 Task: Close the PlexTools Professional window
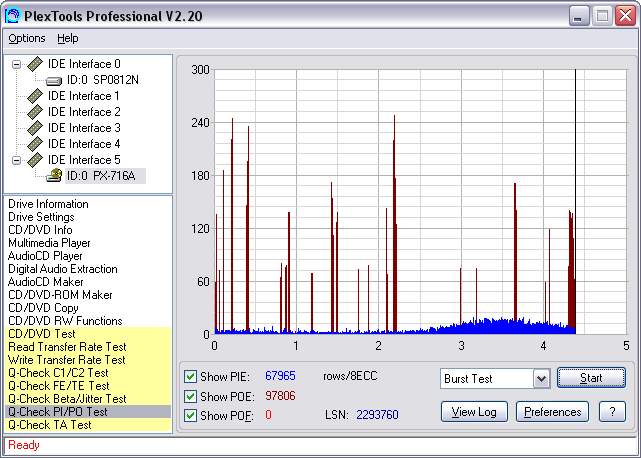(x=626, y=16)
